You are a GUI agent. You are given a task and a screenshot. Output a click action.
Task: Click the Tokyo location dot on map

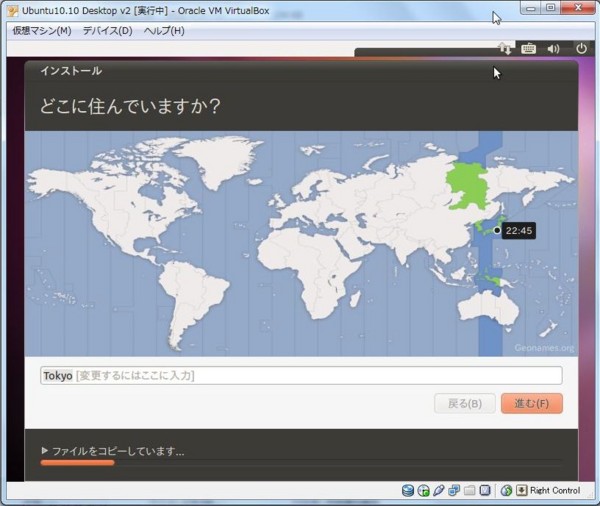pyautogui.click(x=497, y=230)
